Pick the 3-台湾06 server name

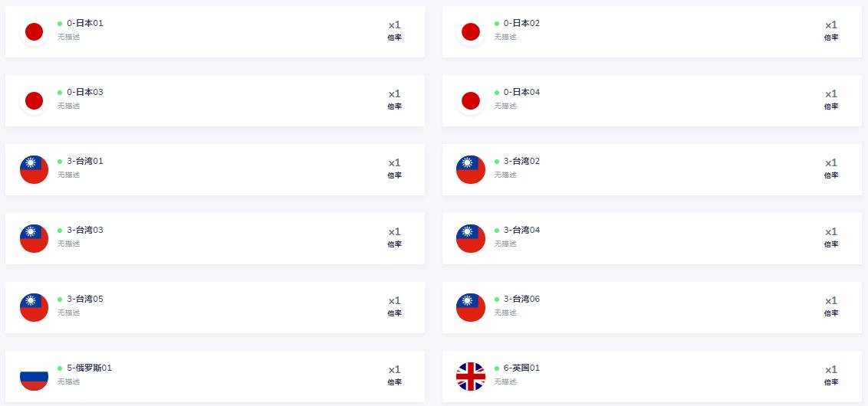click(521, 300)
